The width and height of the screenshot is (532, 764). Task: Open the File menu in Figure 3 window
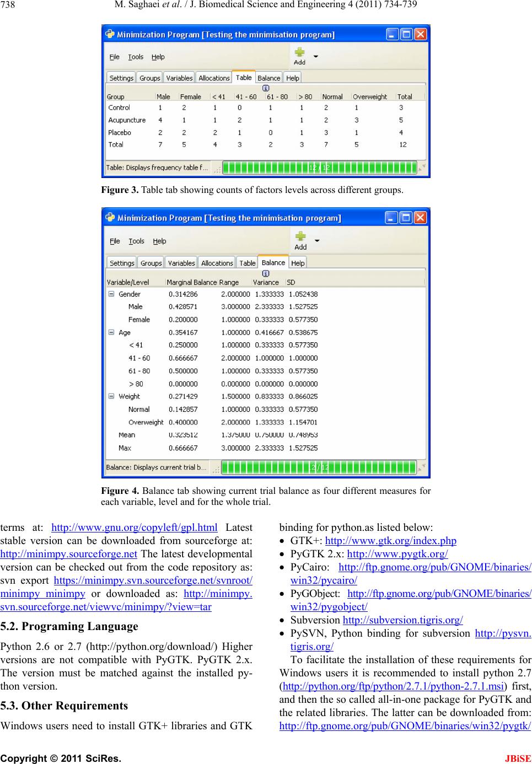pos(114,57)
